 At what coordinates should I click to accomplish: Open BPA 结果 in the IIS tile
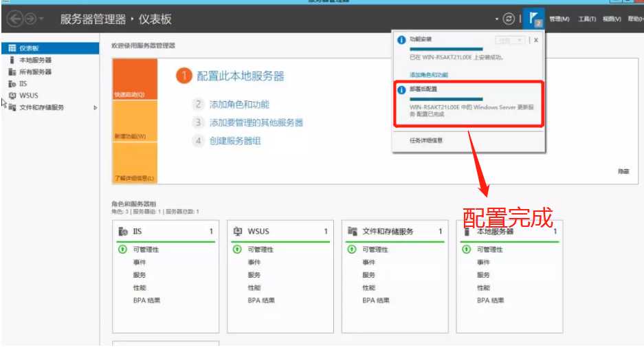click(x=146, y=300)
